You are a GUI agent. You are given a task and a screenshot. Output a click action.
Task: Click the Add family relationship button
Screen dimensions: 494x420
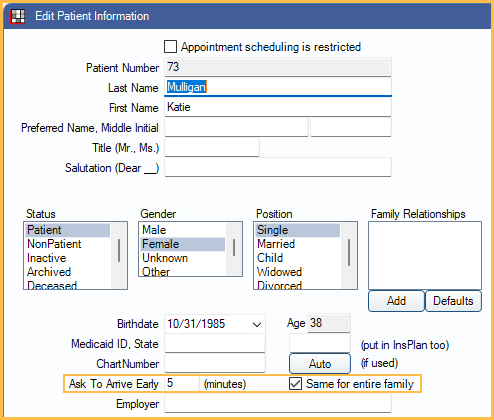[396, 301]
